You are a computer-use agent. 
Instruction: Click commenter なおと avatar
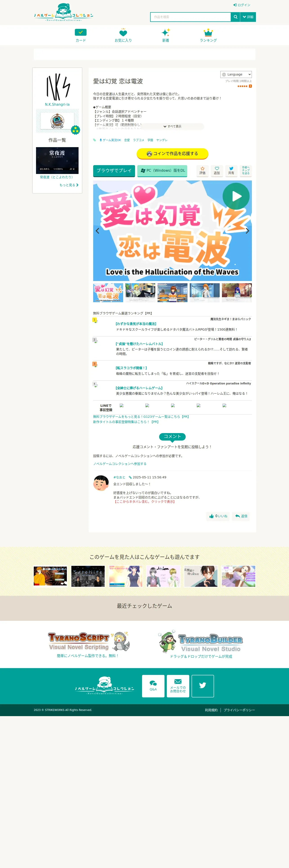(x=101, y=483)
